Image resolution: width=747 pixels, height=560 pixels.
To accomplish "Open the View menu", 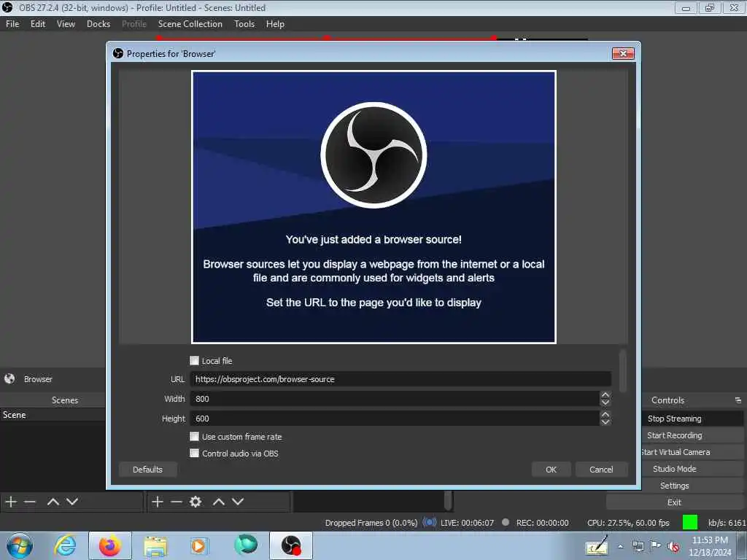I will [x=66, y=24].
